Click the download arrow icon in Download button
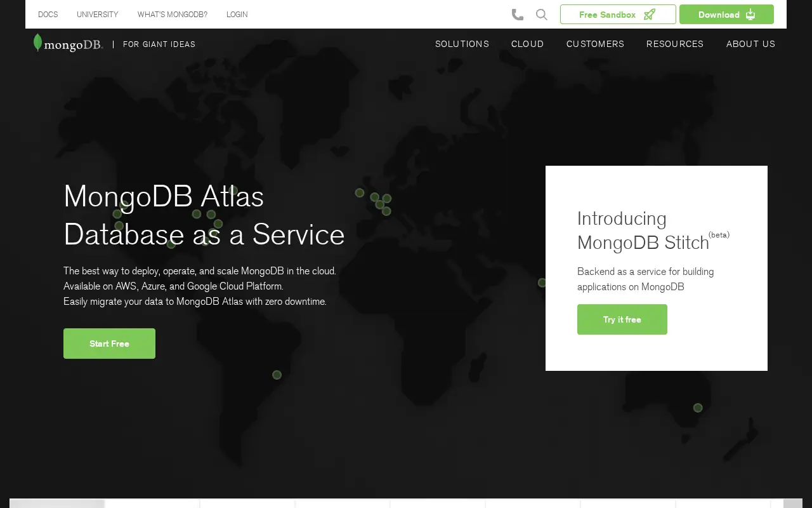 click(x=750, y=15)
